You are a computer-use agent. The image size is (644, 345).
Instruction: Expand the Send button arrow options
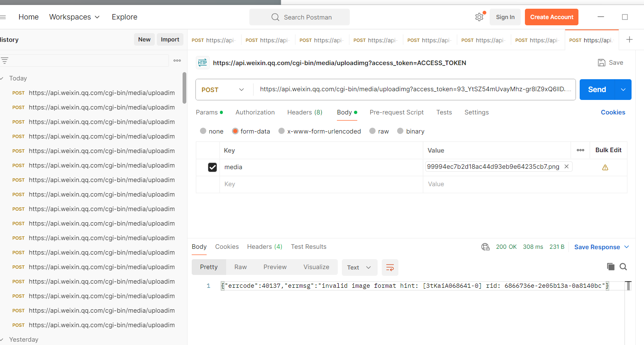click(623, 90)
